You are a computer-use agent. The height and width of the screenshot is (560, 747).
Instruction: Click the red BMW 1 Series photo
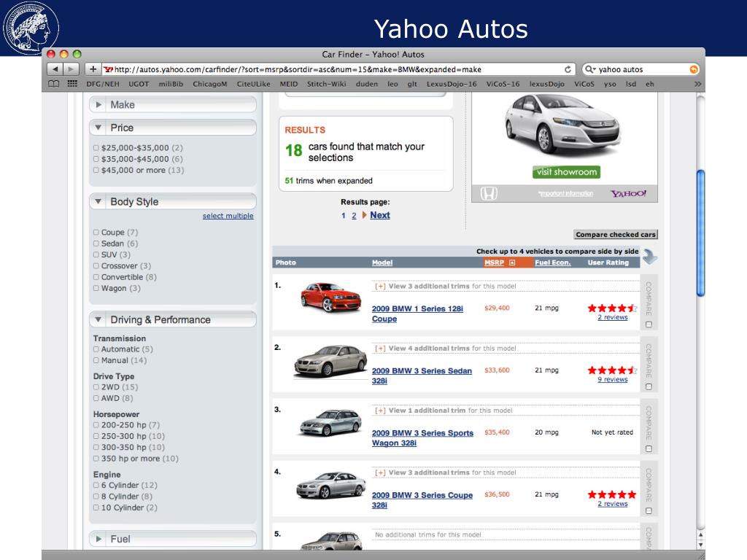pyautogui.click(x=330, y=297)
